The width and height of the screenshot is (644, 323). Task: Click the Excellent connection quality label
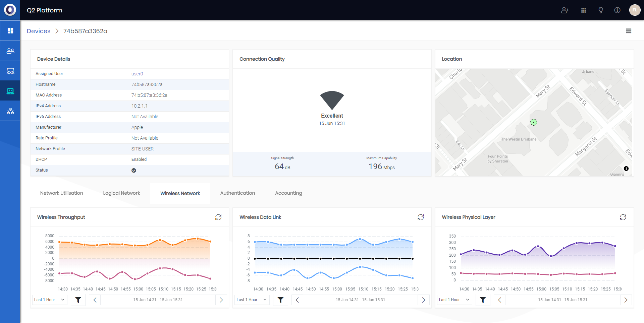point(332,116)
